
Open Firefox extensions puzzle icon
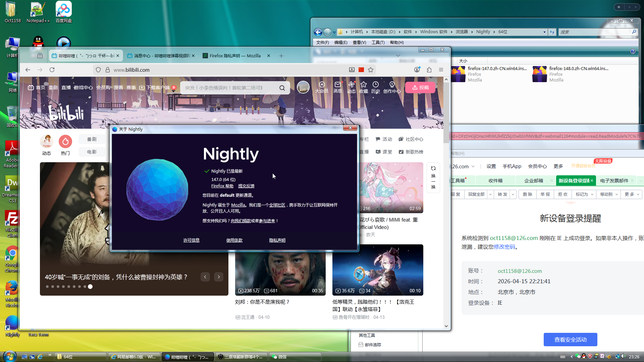coord(429,70)
